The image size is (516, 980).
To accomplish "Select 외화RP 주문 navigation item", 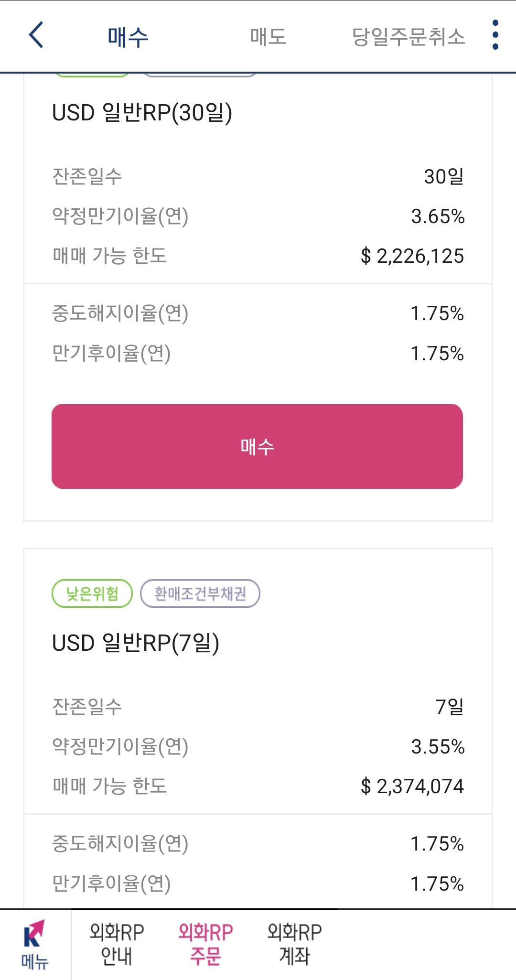I will [x=205, y=944].
